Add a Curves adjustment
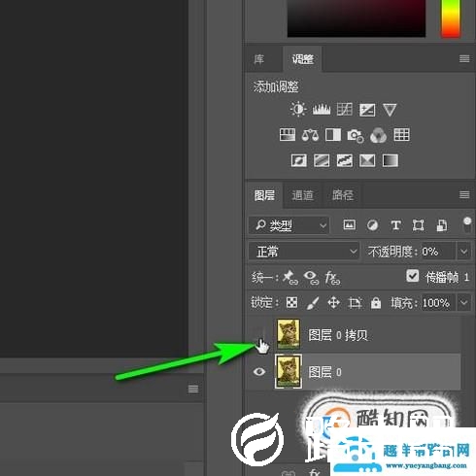476x476 pixels. pyautogui.click(x=344, y=110)
